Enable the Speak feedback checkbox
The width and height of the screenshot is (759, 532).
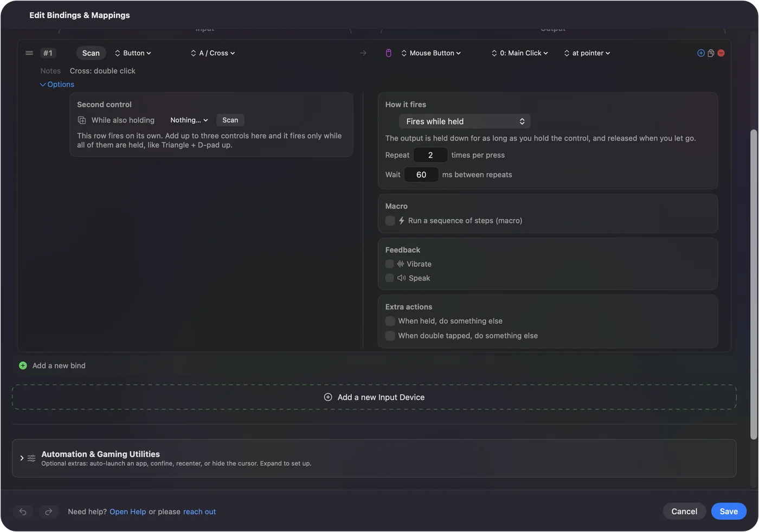pyautogui.click(x=389, y=278)
